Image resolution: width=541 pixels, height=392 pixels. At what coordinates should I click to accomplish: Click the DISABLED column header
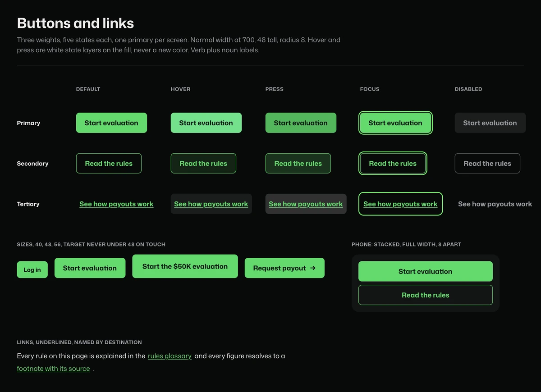[468, 89]
